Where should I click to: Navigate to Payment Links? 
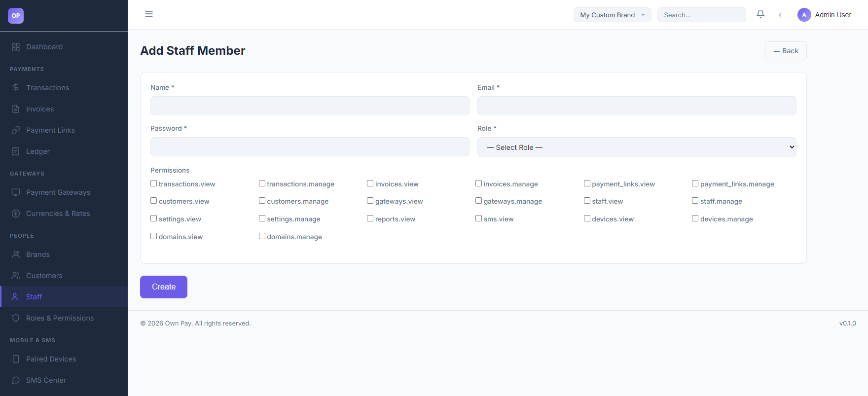coord(64,130)
